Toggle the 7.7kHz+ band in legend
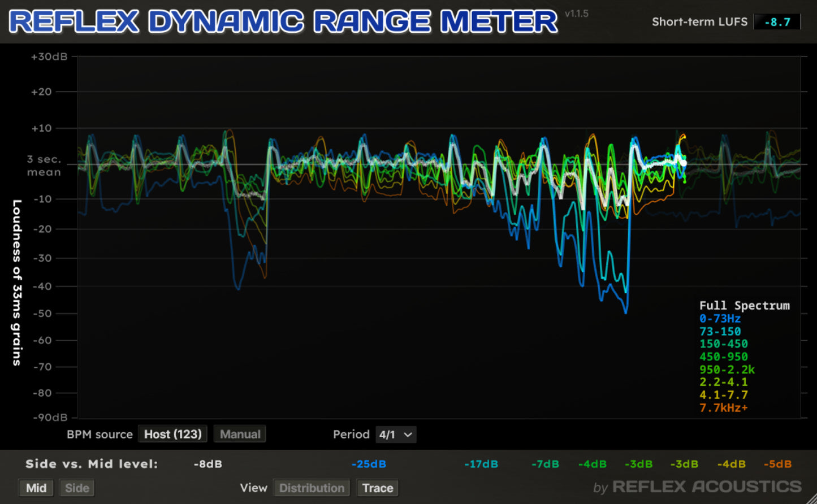 coord(724,408)
